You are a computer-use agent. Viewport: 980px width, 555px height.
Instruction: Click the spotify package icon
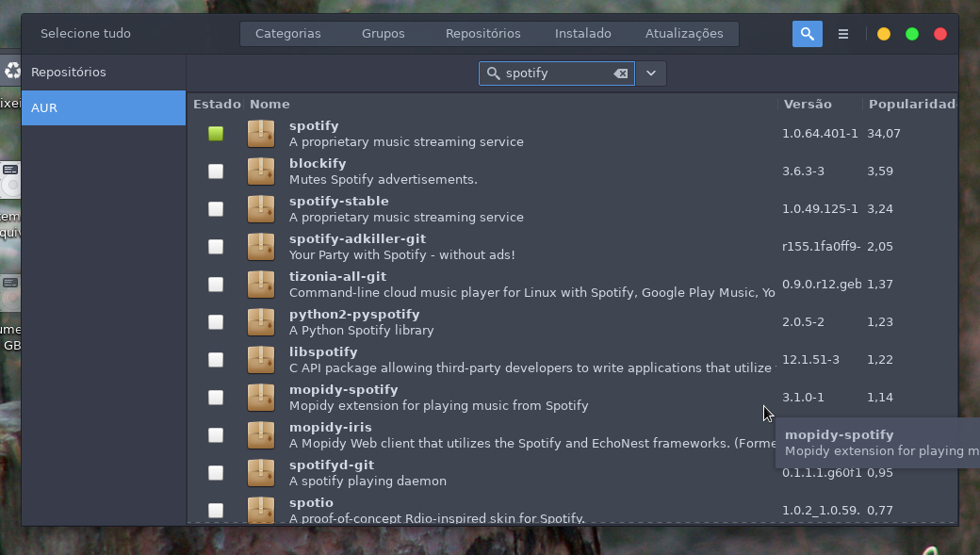(261, 133)
